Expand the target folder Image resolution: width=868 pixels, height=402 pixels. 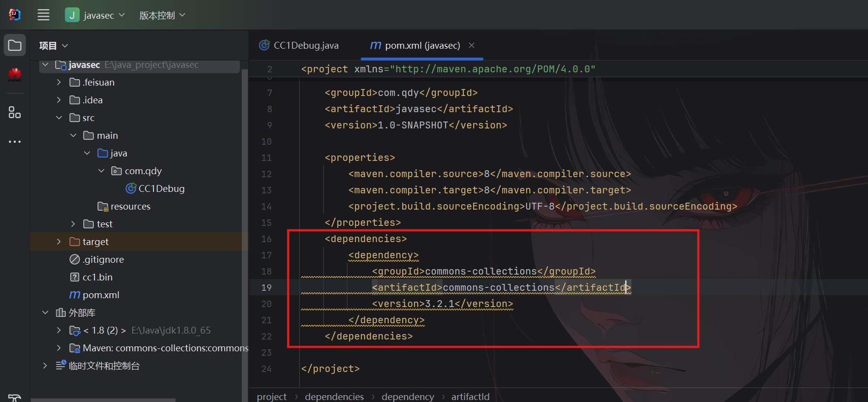click(x=59, y=242)
